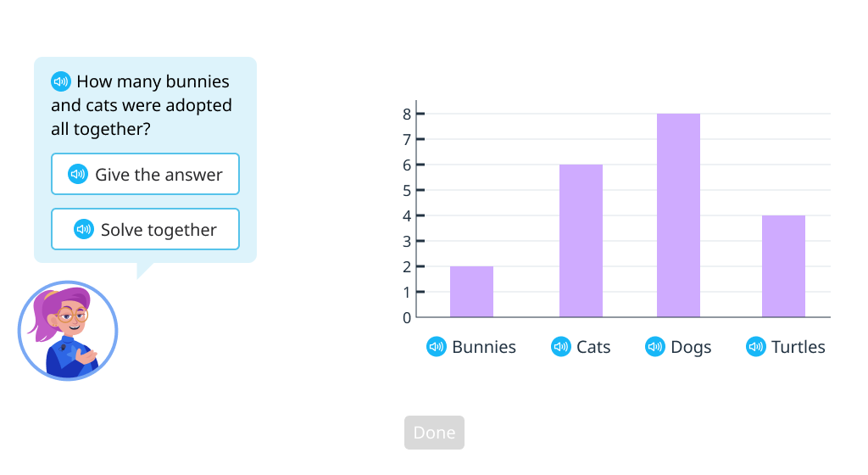
Task: Play audio for the question text
Action: point(61,81)
